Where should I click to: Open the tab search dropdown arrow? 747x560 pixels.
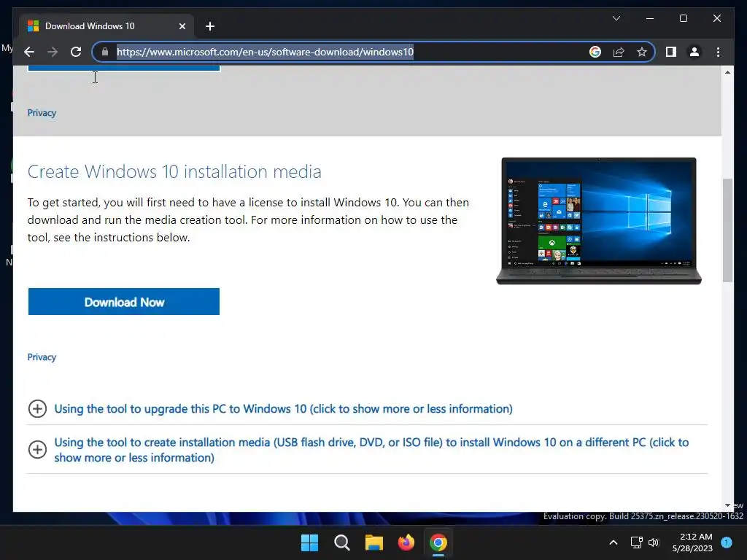click(x=616, y=18)
